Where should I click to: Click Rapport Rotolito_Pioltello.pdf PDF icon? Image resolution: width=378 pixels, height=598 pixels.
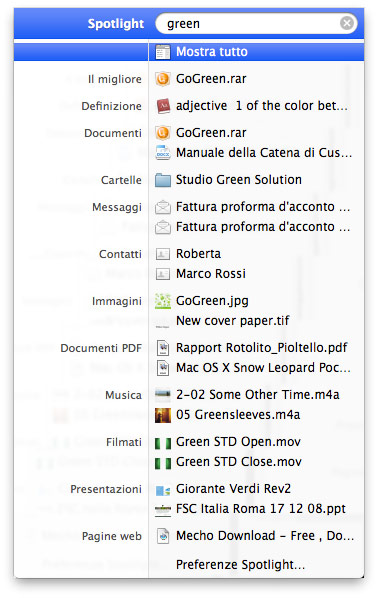(163, 348)
